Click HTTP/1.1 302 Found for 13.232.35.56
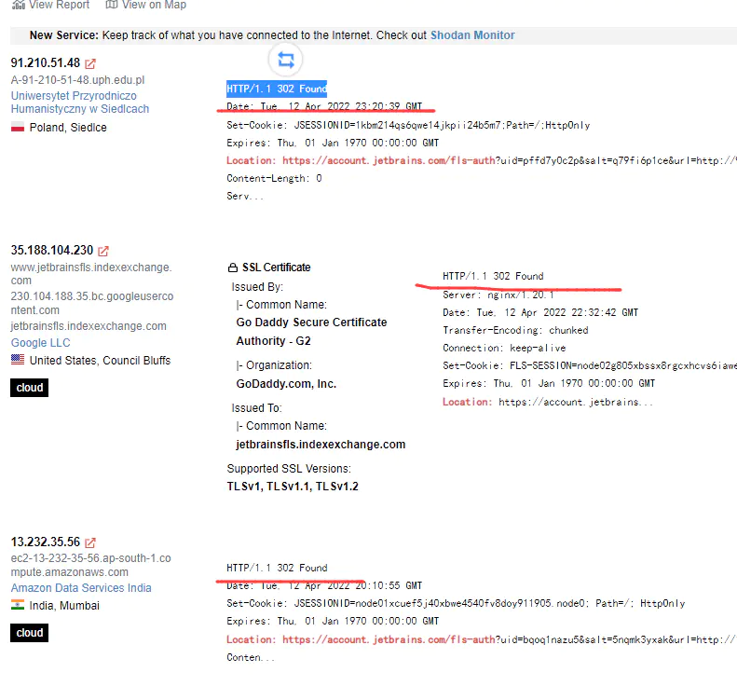This screenshot has height=700, width=737. coord(277,568)
